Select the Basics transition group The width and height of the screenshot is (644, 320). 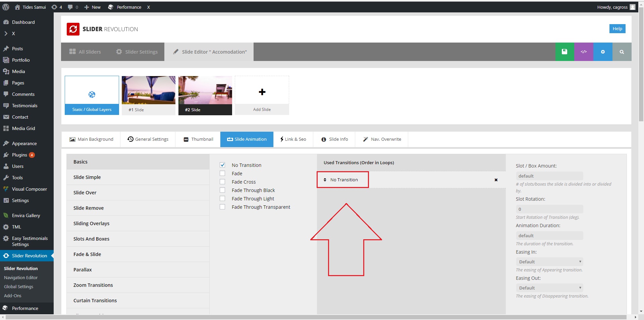click(138, 162)
